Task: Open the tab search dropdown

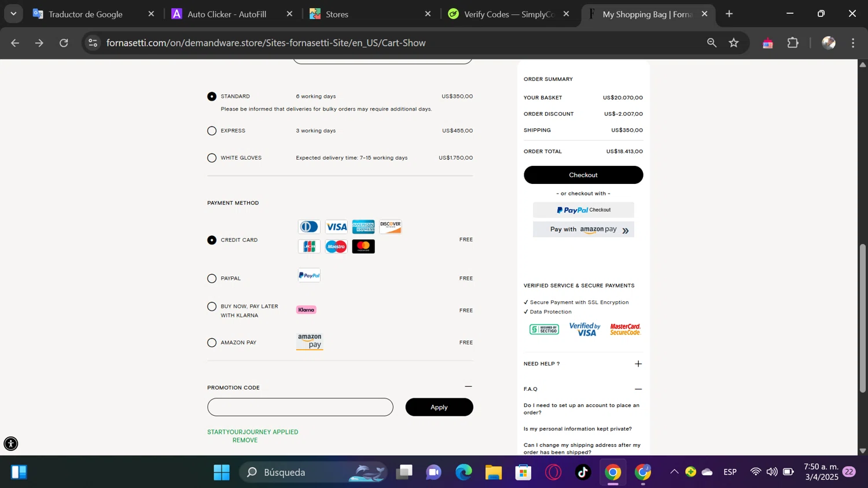Action: [x=13, y=14]
